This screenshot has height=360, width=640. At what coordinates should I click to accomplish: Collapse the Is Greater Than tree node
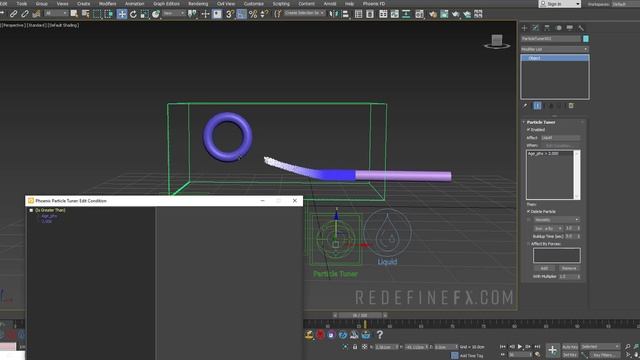pyautogui.click(x=31, y=210)
